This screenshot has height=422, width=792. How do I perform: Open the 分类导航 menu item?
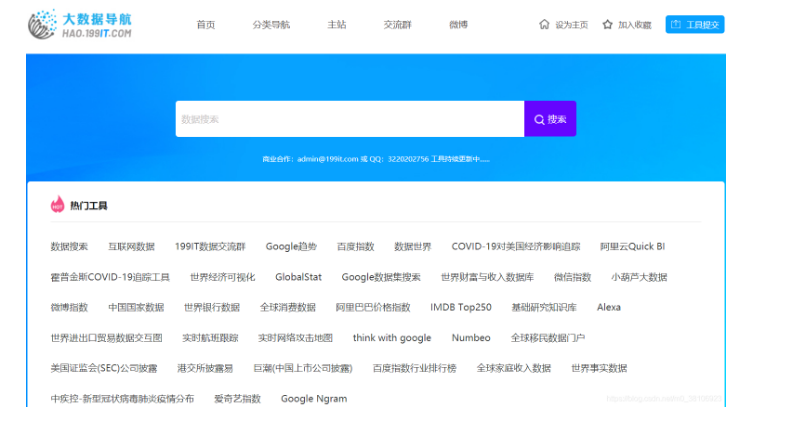pos(271,25)
